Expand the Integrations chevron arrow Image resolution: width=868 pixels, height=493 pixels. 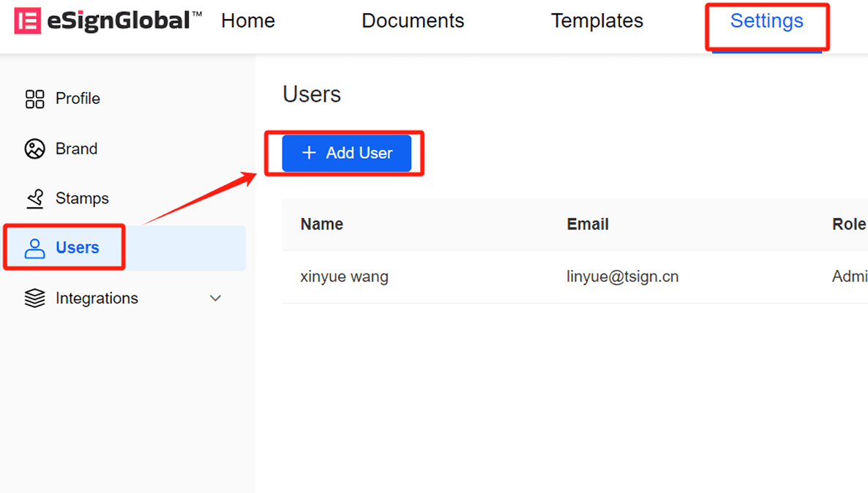pyautogui.click(x=215, y=298)
